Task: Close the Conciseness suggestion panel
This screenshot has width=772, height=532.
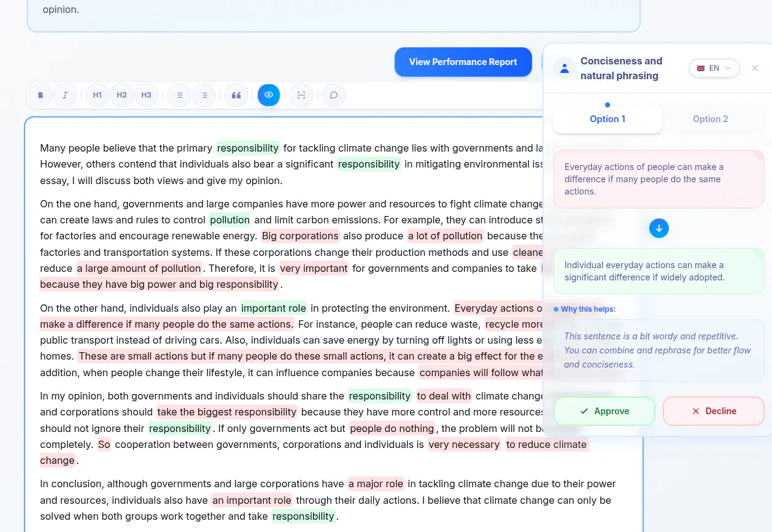Action: pos(755,68)
